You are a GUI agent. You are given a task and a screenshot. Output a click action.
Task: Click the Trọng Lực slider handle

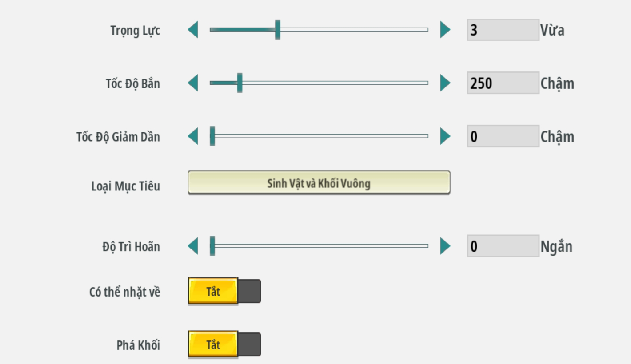click(278, 30)
